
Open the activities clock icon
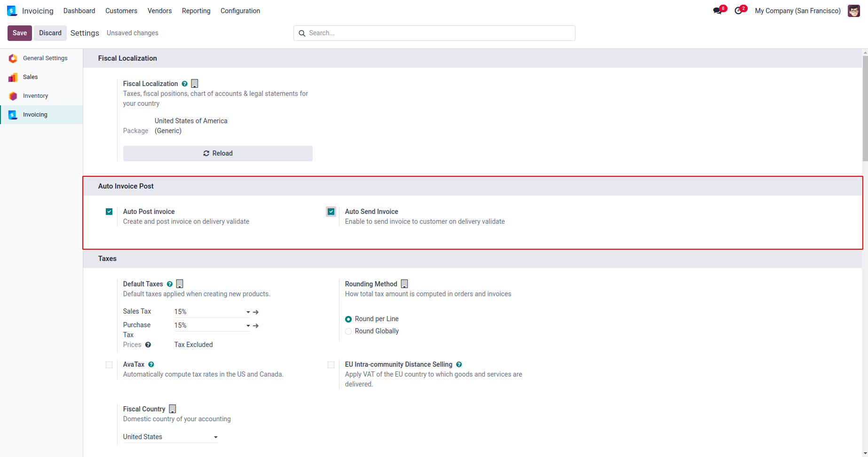[739, 11]
